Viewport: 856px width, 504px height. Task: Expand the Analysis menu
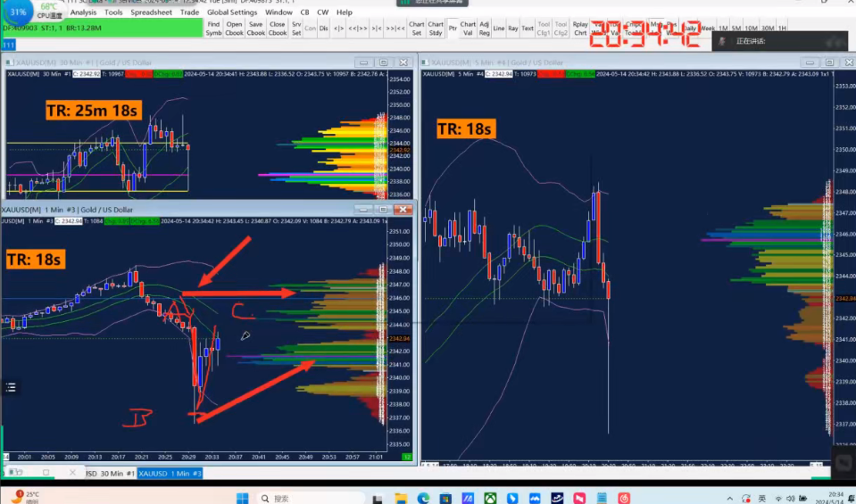click(x=83, y=12)
